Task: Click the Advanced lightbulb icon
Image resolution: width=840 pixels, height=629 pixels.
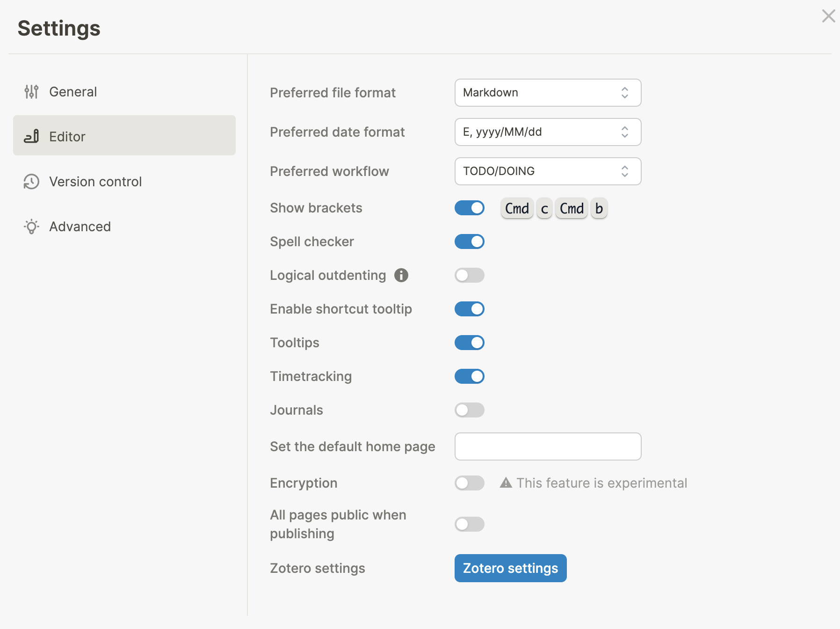Action: [x=31, y=227]
